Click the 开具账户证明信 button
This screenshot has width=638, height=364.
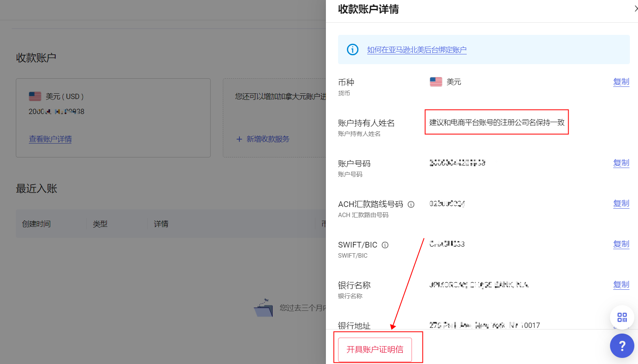click(x=375, y=349)
